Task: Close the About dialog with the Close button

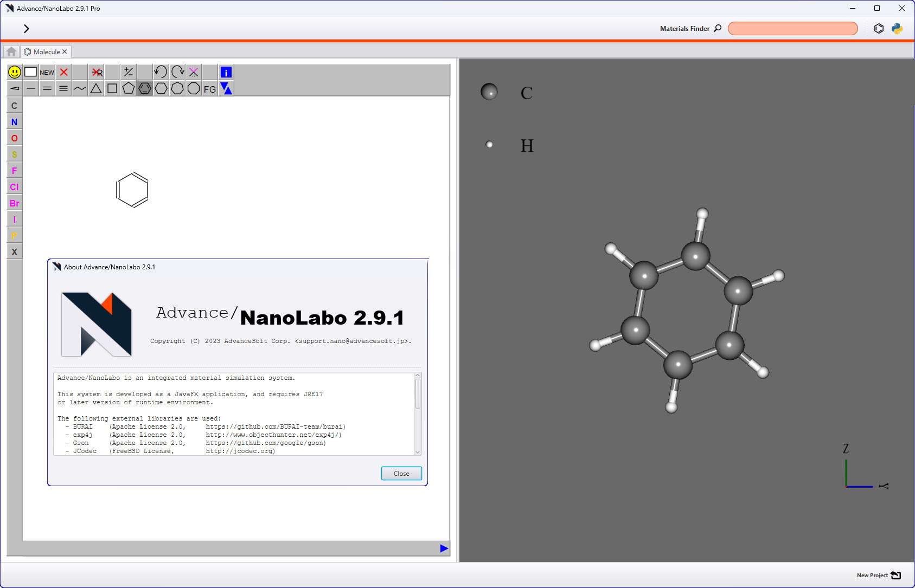Action: [x=401, y=473]
